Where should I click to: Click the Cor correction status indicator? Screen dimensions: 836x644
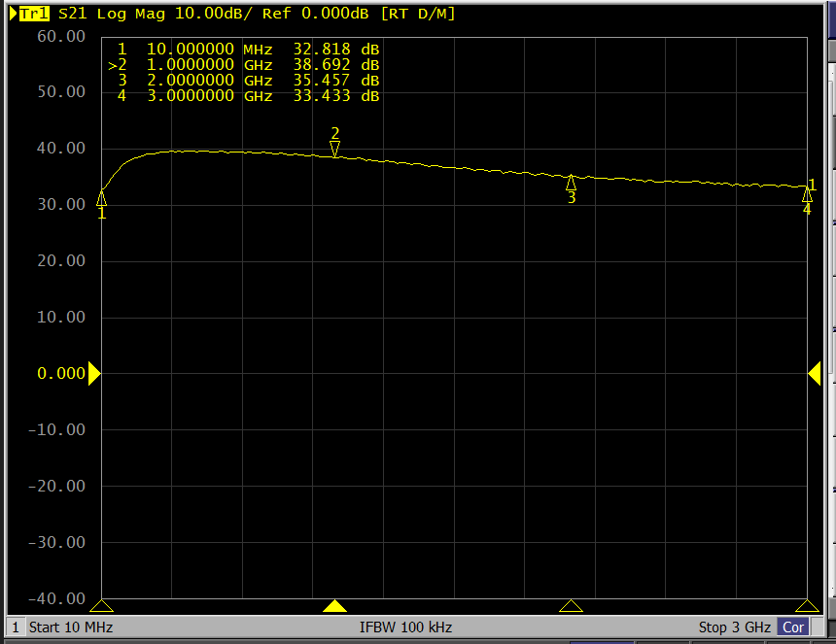pyautogui.click(x=793, y=627)
